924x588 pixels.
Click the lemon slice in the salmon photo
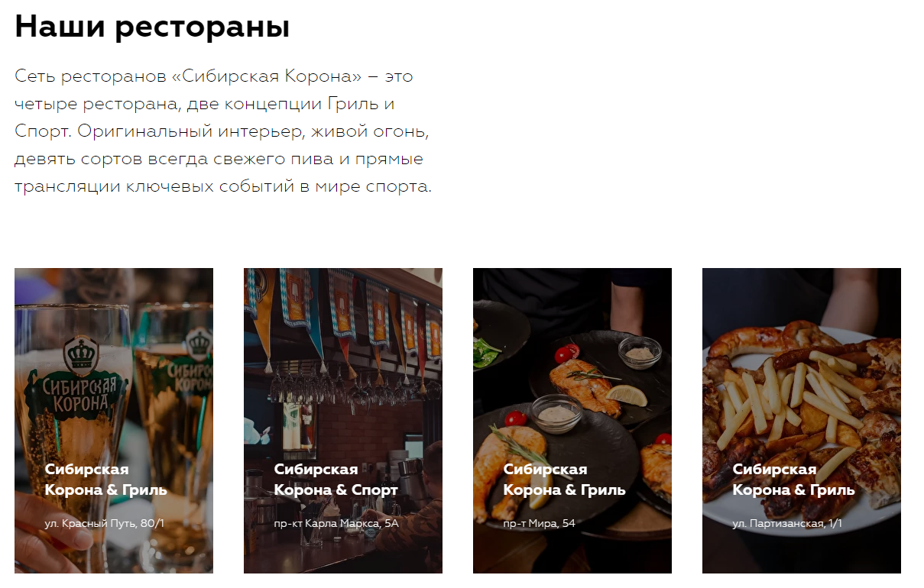(627, 395)
